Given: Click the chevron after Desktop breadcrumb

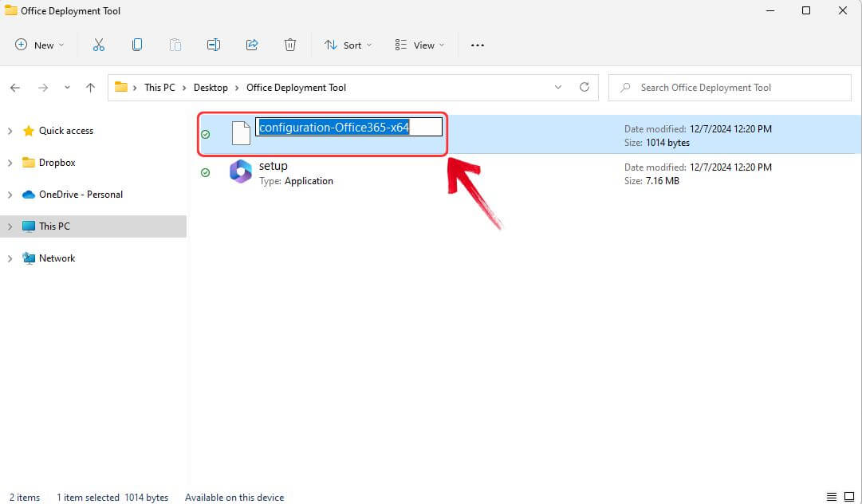Looking at the screenshot, I should 237,88.
